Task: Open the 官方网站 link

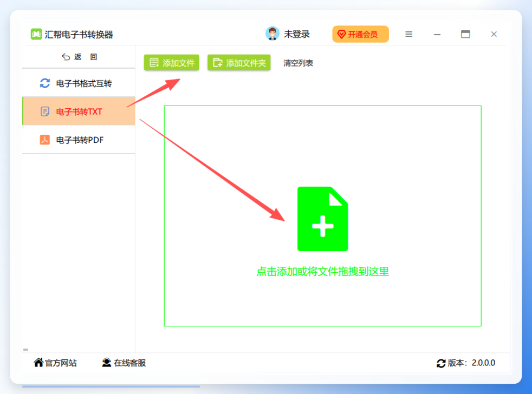Action: click(x=55, y=363)
